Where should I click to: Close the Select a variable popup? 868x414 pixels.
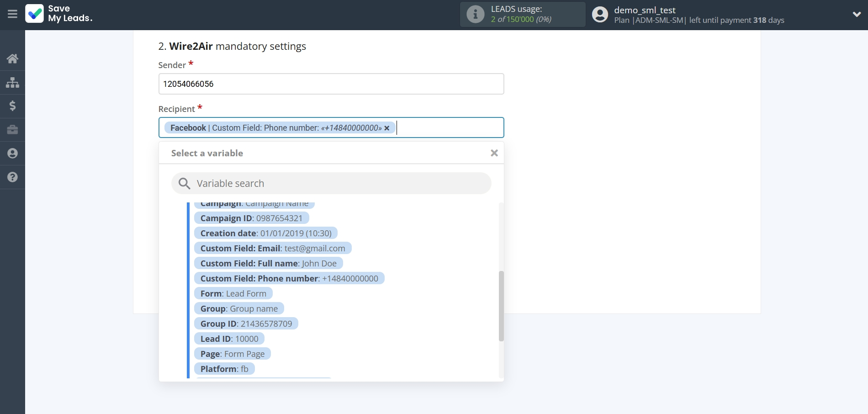[x=494, y=153]
